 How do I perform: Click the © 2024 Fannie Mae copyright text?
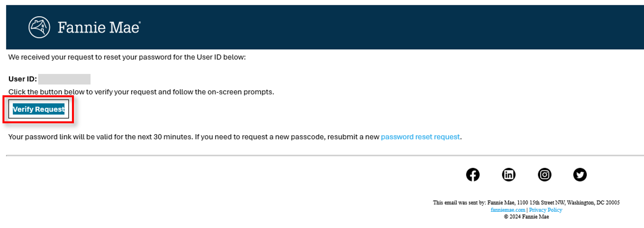tap(526, 217)
